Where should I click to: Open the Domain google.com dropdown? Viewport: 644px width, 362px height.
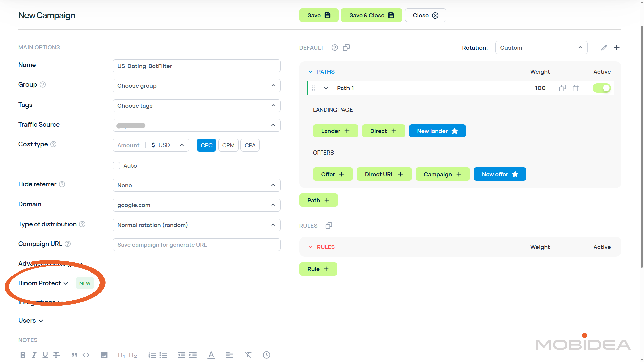pyautogui.click(x=197, y=205)
